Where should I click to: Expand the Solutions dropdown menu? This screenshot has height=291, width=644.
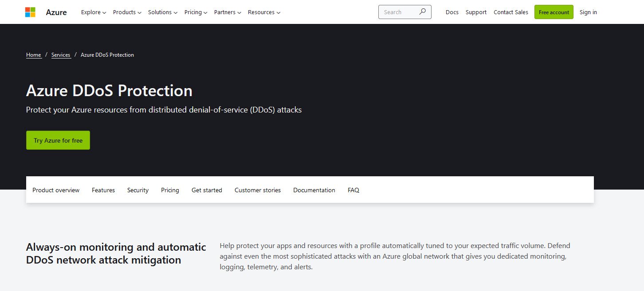(163, 12)
